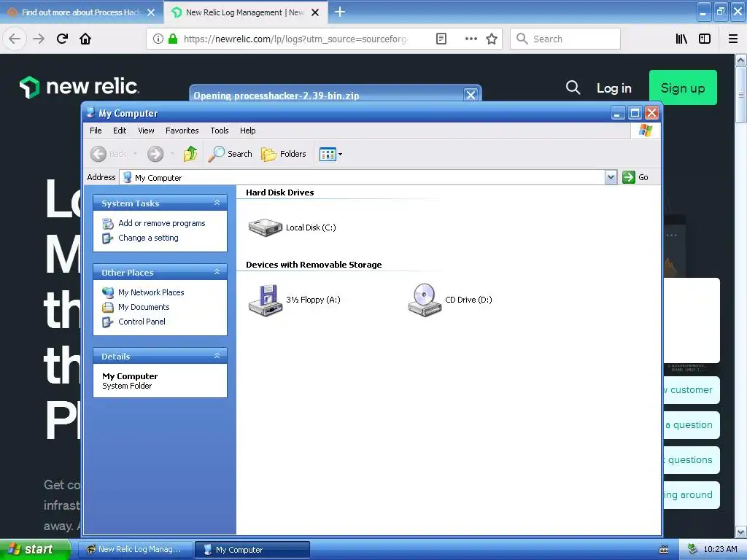Open the Help menu in My Computer

(x=248, y=131)
